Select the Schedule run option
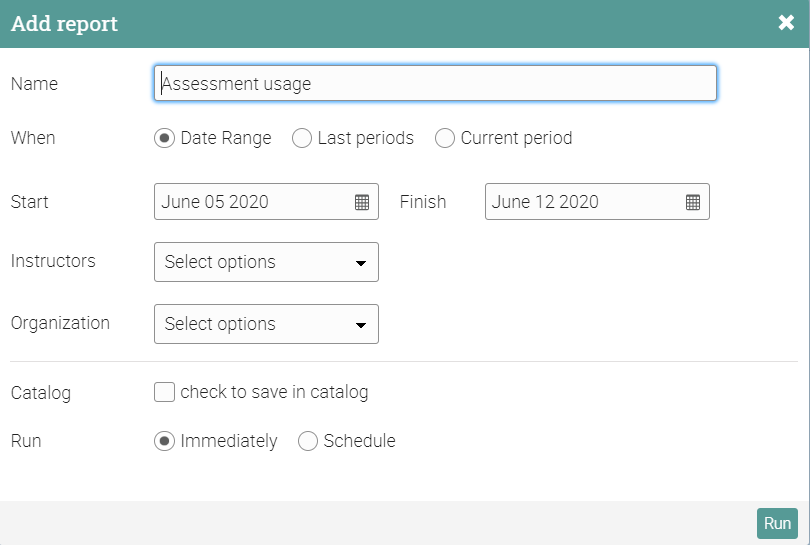 308,441
